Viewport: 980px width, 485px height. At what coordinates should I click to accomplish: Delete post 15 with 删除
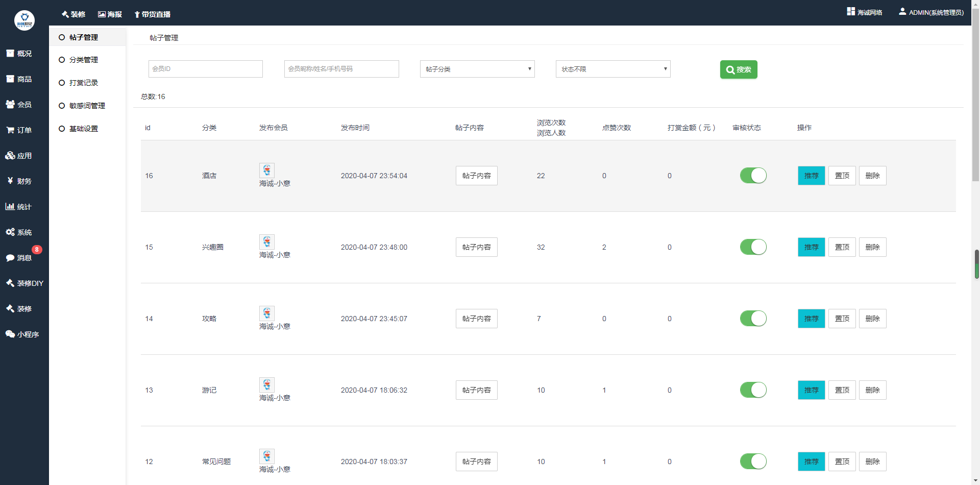click(x=873, y=247)
